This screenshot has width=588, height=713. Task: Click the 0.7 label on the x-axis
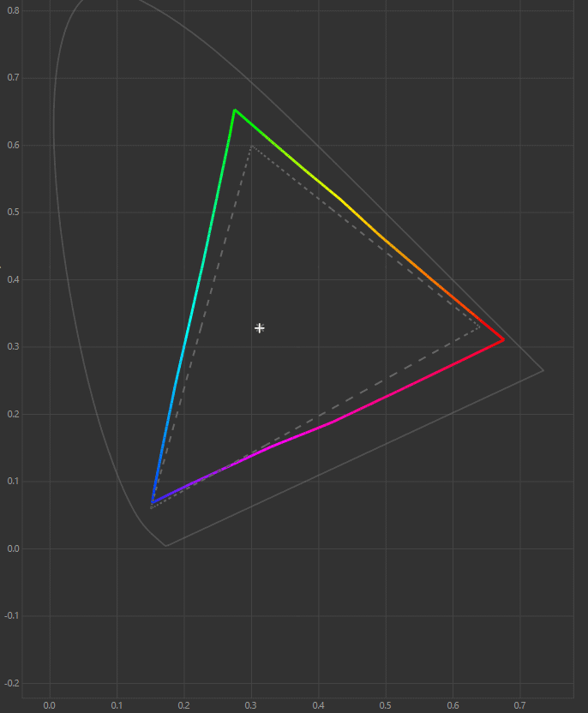(520, 705)
